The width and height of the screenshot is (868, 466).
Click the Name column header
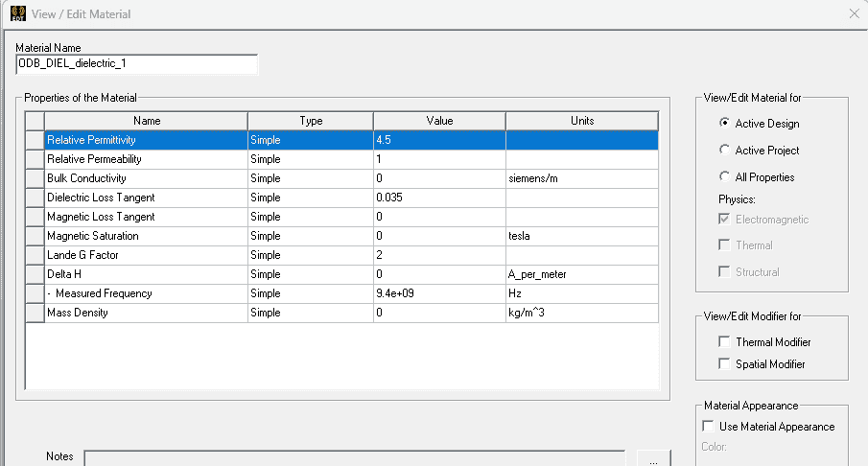(x=146, y=121)
